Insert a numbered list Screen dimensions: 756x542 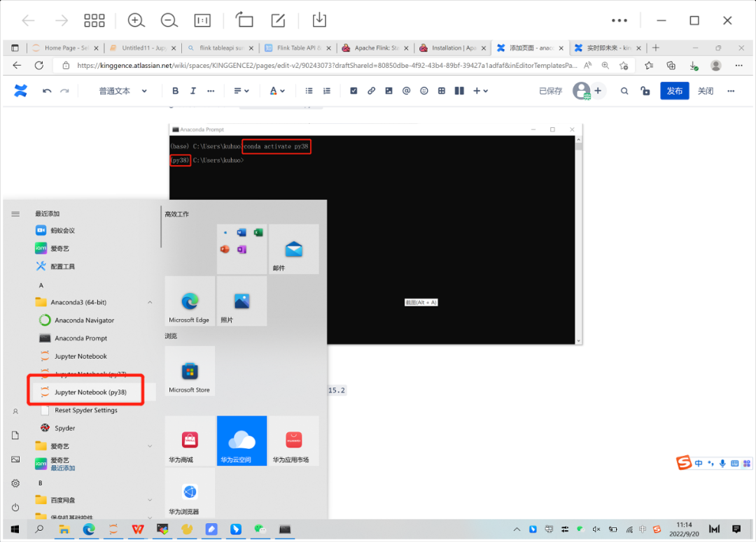pos(327,91)
